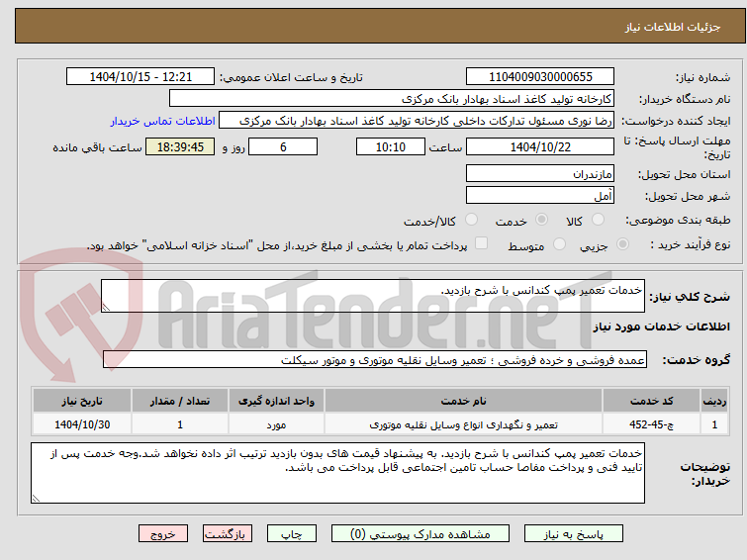This screenshot has width=747, height=560.
Task: Click the اطلاعات خدمات مورد نیاز heading
Action: (661, 327)
